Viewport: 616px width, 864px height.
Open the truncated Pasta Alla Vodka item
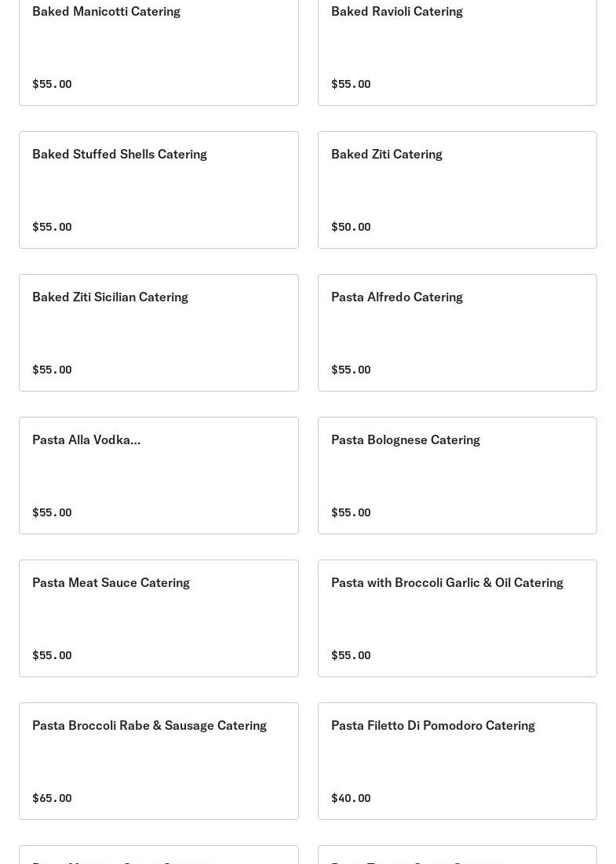(86, 440)
